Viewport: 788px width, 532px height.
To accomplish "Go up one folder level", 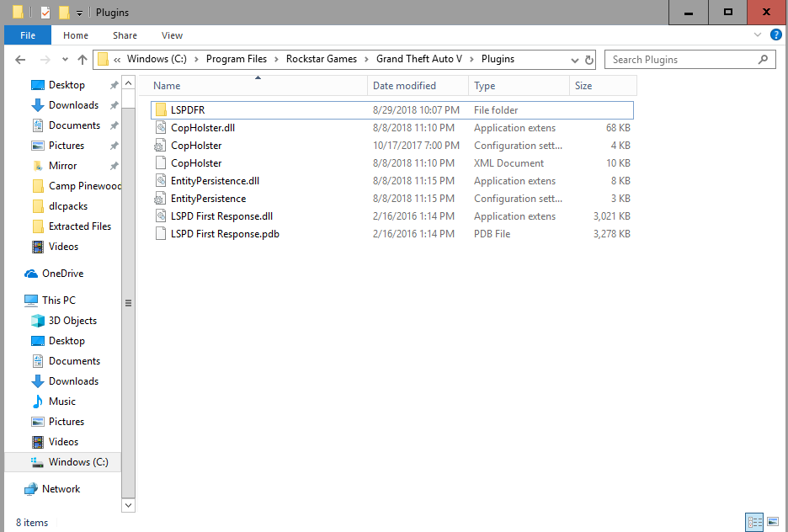I will click(83, 60).
